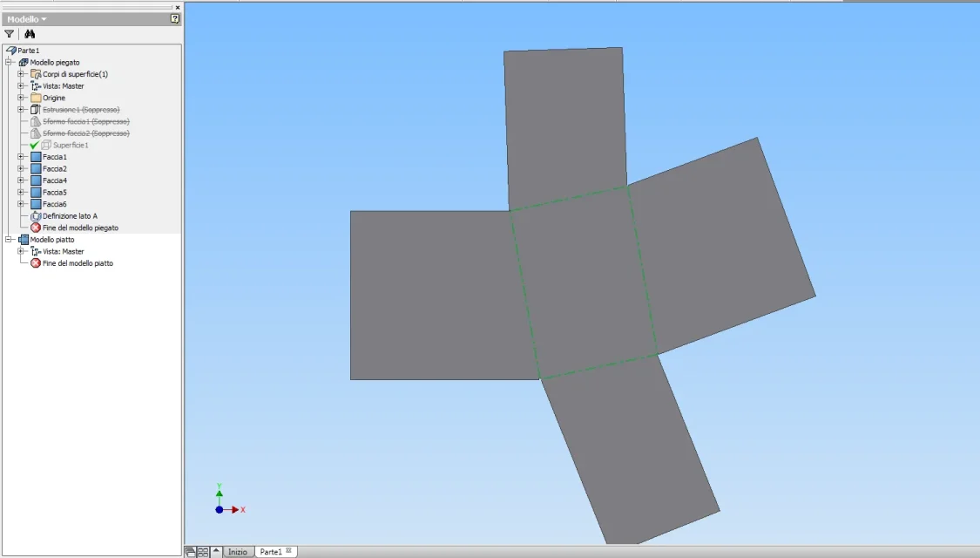Open the browser panel help icon

[x=175, y=19]
